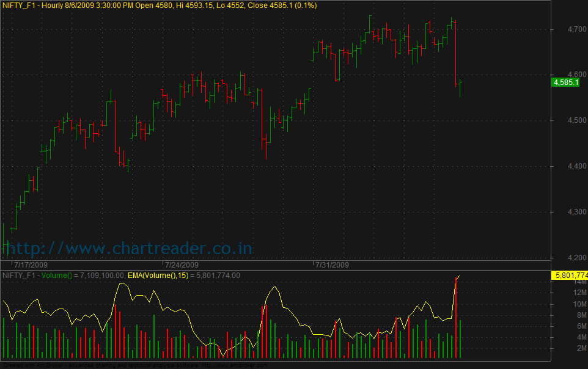Select the 7/17/2009 date marker
This screenshot has width=588, height=369.
32,265
